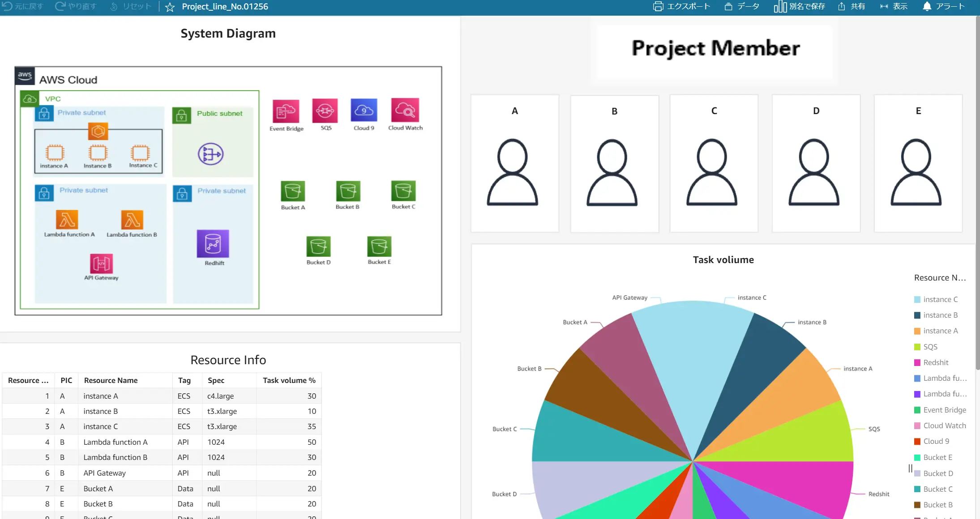Click the Save As label
This screenshot has width=980, height=519.
pyautogui.click(x=807, y=6)
